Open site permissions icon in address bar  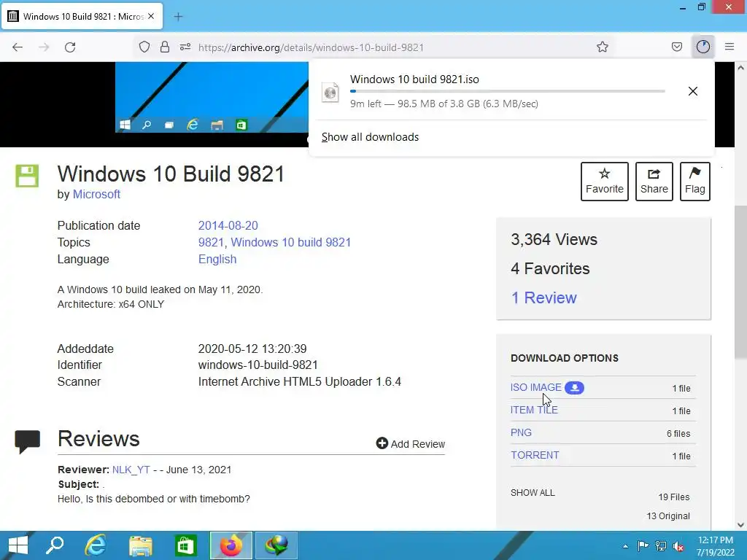185,47
